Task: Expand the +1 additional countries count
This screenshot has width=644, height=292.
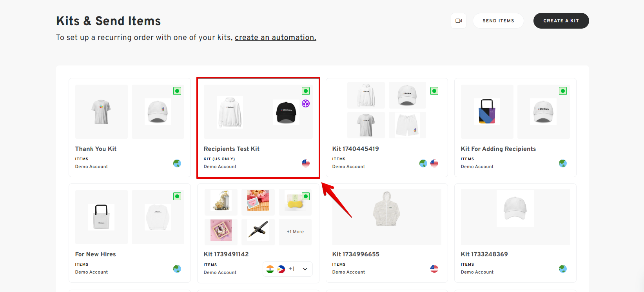Action: pyautogui.click(x=292, y=269)
